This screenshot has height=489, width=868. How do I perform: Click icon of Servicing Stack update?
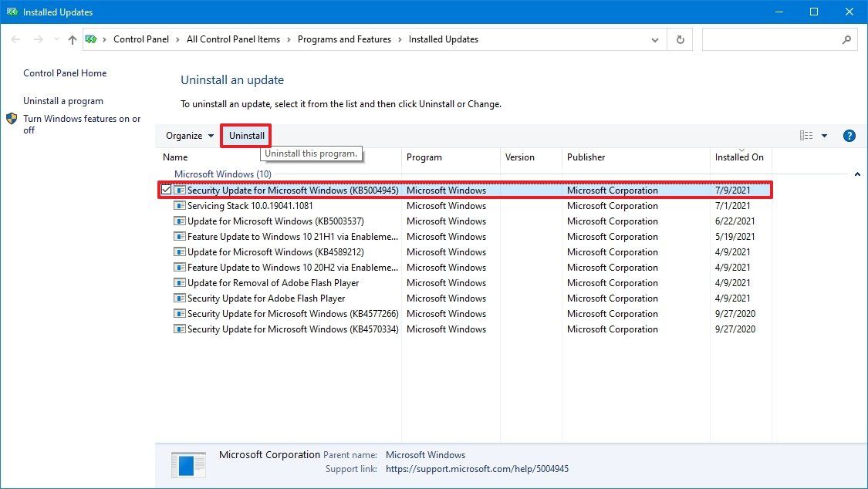(x=179, y=205)
